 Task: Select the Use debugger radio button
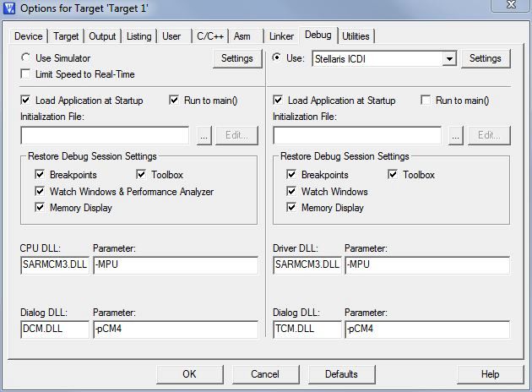pyautogui.click(x=277, y=57)
